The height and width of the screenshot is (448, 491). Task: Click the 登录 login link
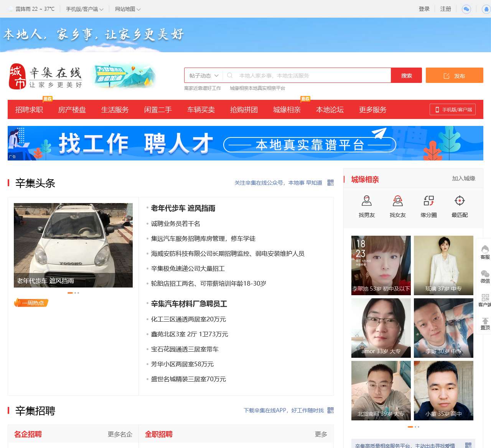pyautogui.click(x=424, y=9)
